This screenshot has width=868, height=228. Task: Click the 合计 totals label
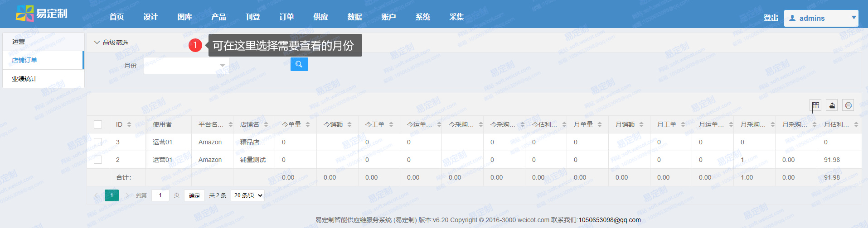pos(124,177)
